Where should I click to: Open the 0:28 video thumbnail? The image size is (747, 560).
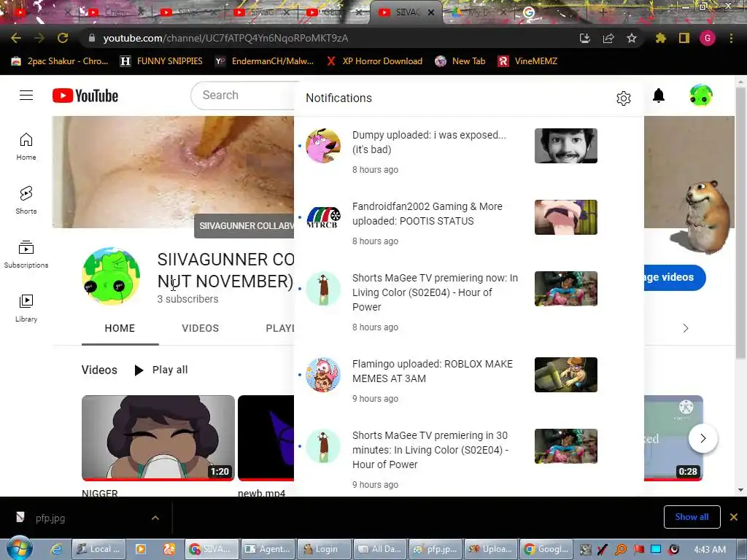[673, 438]
